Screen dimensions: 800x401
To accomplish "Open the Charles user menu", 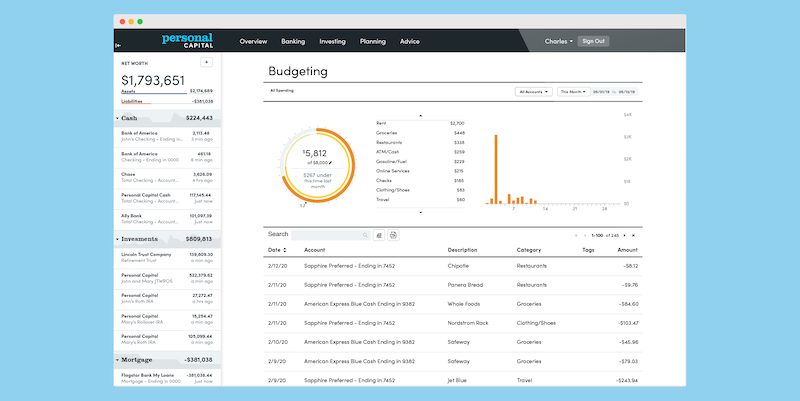I will point(558,42).
